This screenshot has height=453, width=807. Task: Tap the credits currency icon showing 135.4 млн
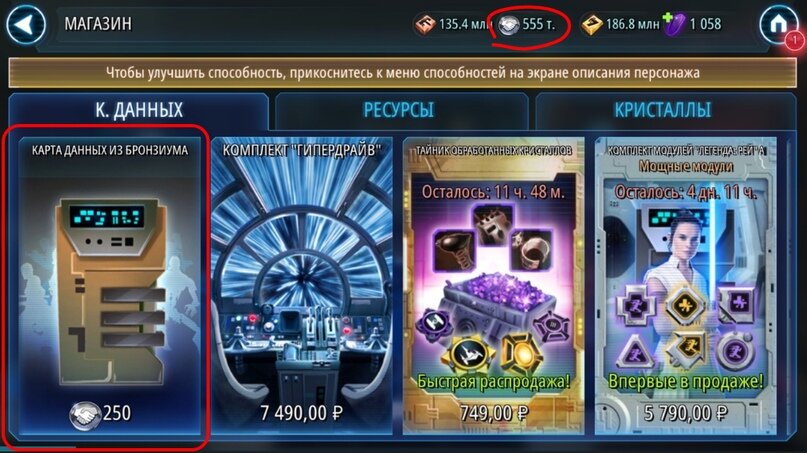coord(425,24)
